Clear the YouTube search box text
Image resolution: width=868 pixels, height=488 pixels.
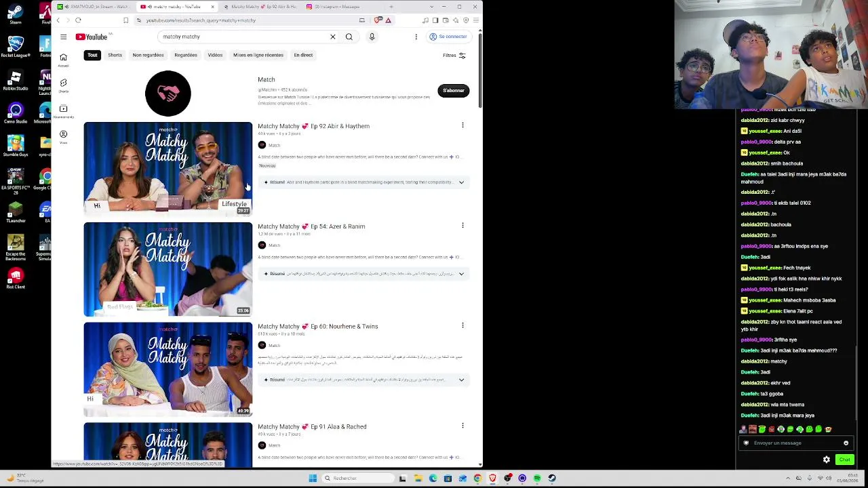click(x=332, y=37)
